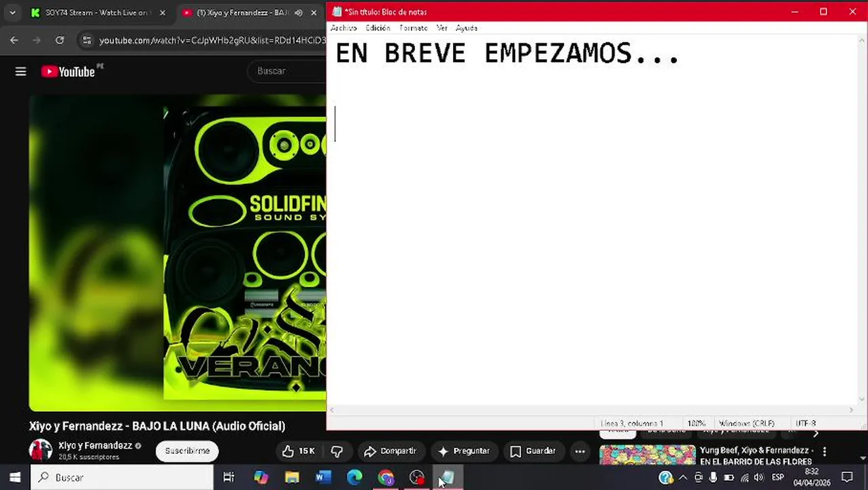Viewport: 868px width, 490px height.
Task: Click Notepad horizontal scrollbar right arrow
Action: coord(851,410)
